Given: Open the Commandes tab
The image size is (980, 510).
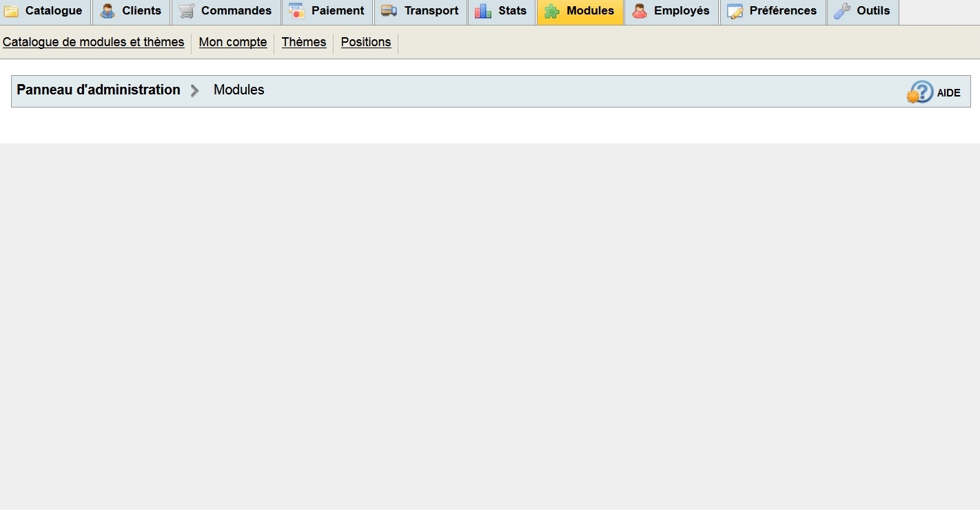Looking at the screenshot, I should (x=226, y=12).
